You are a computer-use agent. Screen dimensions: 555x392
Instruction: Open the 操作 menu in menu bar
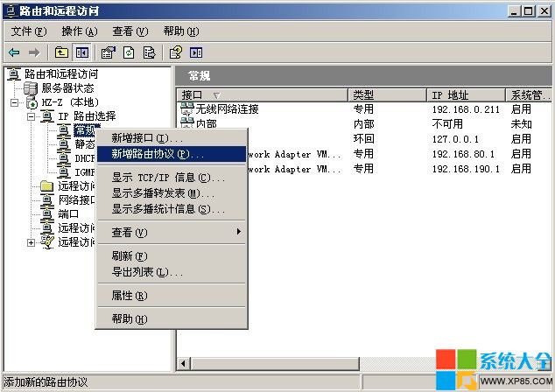click(x=79, y=31)
